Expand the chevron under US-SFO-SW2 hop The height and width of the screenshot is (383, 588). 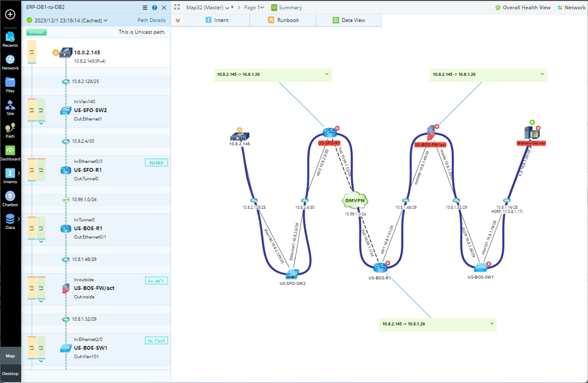coord(41,123)
